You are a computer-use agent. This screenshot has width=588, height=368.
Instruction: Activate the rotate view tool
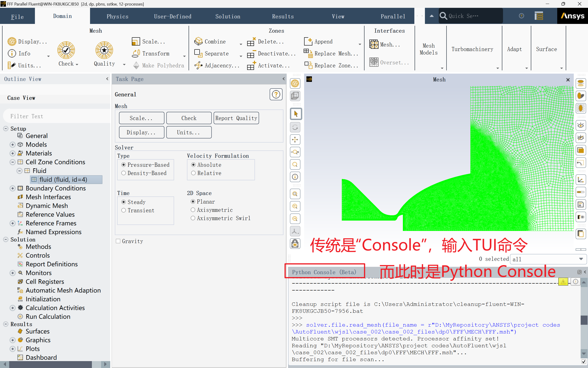[295, 127]
